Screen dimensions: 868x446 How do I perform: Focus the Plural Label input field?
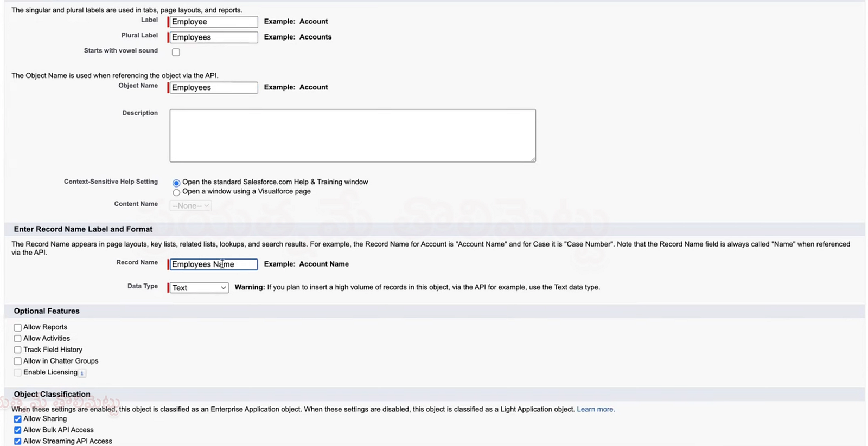tap(213, 37)
